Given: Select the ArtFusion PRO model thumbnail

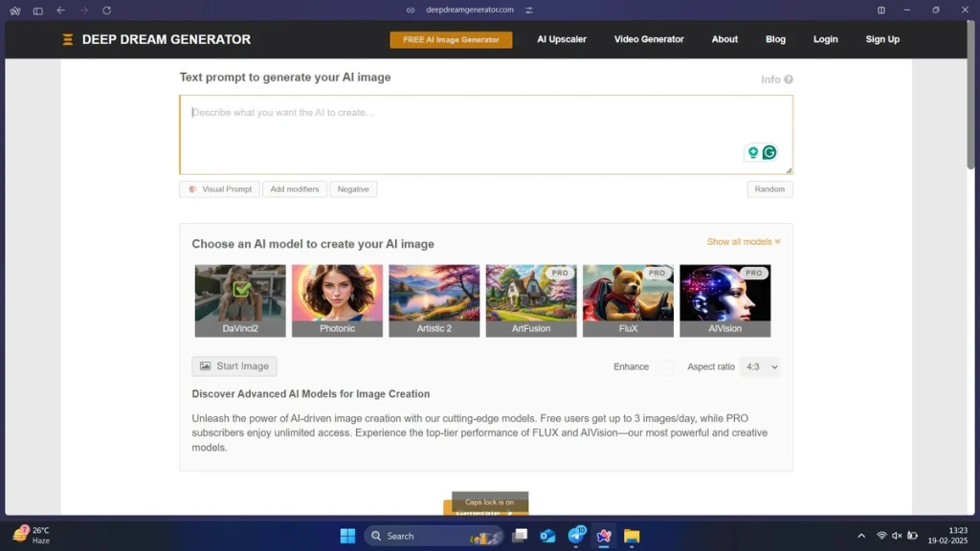Looking at the screenshot, I should tap(530, 300).
